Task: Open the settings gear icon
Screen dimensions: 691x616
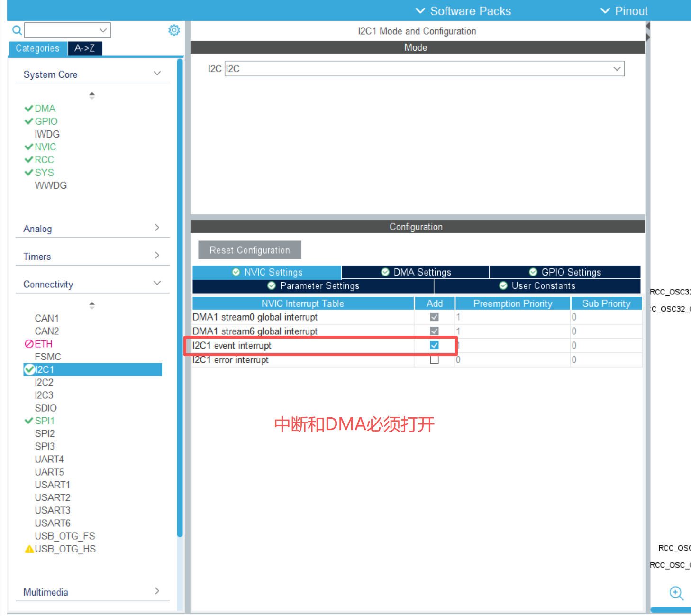Action: click(174, 30)
